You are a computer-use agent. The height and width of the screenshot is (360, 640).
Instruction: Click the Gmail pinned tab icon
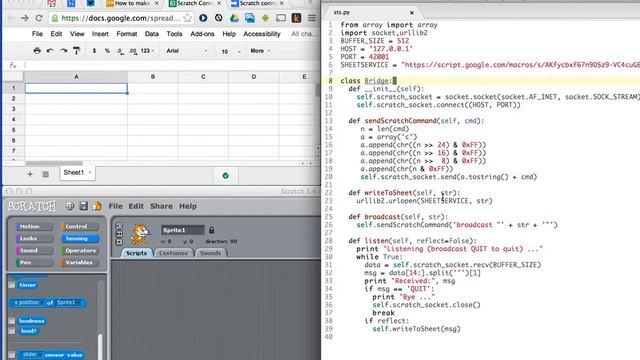(x=51, y=3)
